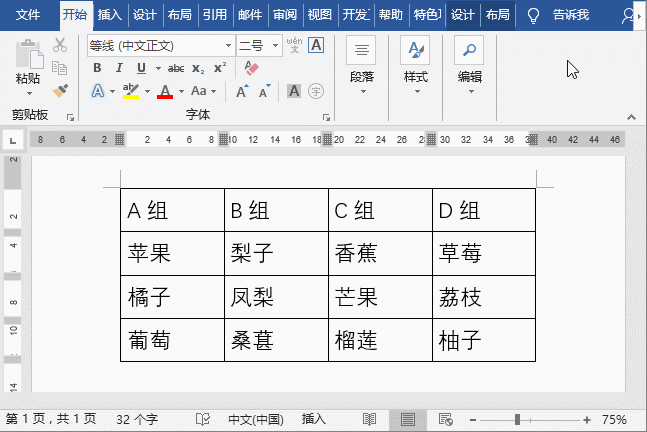Click the 告诉我 search box

(570, 15)
